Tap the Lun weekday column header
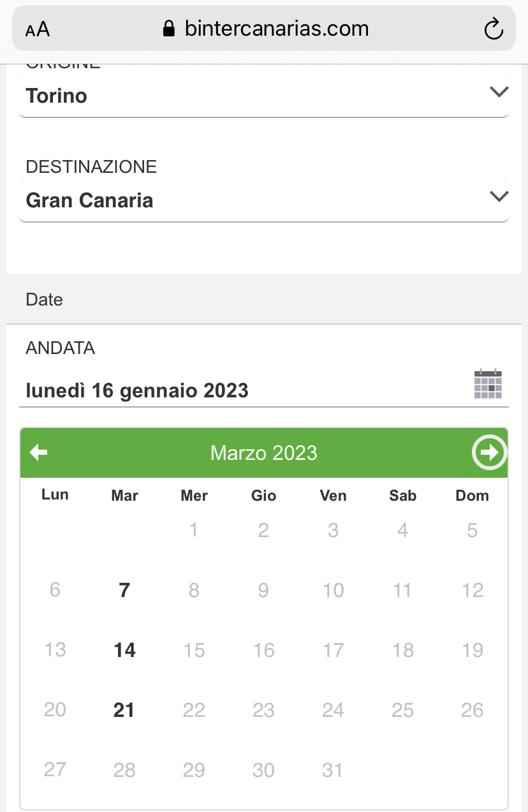528x812 pixels. point(55,495)
